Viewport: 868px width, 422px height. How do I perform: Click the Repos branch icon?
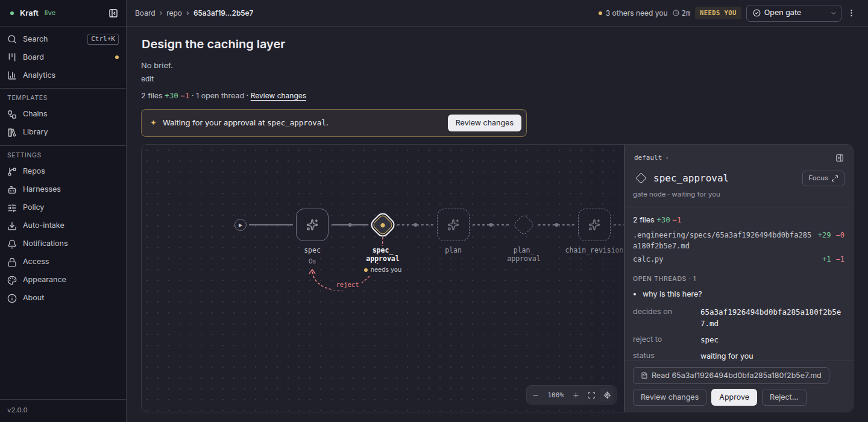tap(12, 171)
